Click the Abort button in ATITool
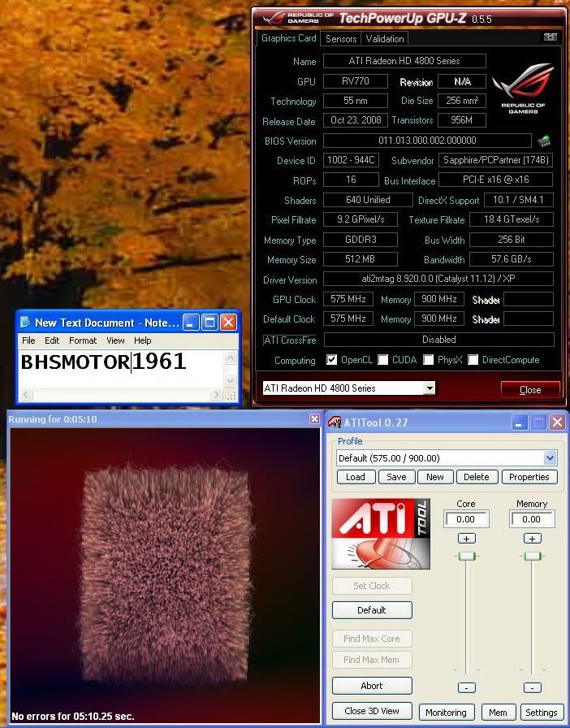570x728 pixels. tap(372, 685)
